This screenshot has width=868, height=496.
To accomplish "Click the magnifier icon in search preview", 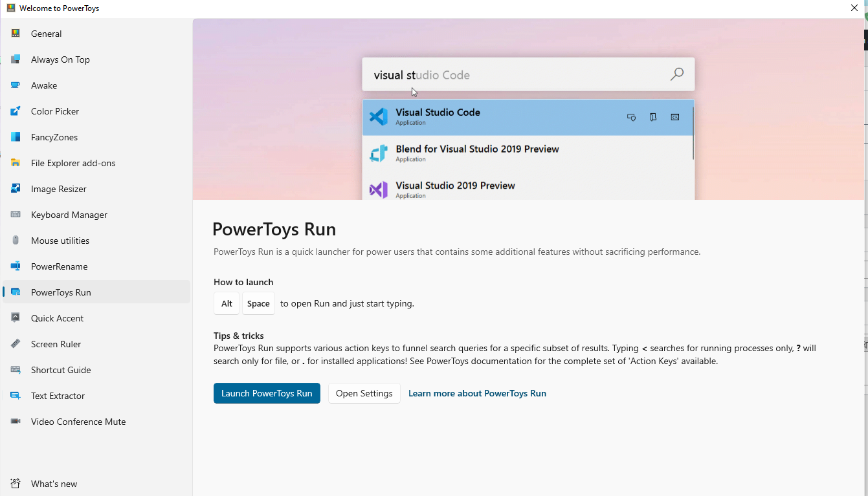I will click(676, 74).
